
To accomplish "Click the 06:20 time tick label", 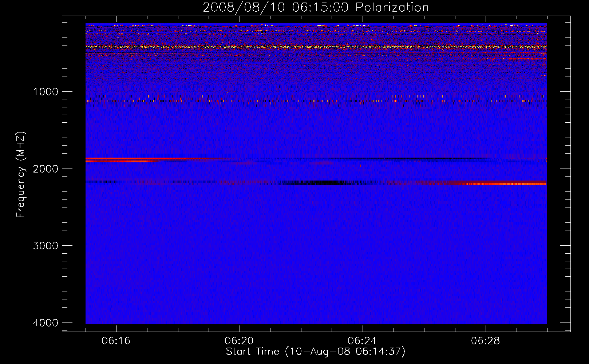I will pos(239,341).
